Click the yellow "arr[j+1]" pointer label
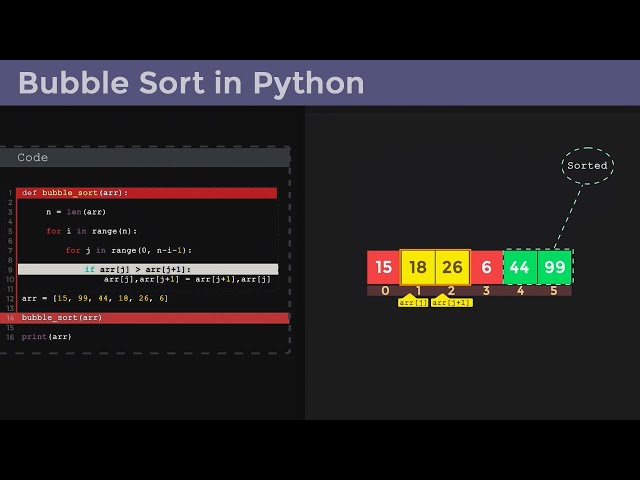 [x=452, y=302]
